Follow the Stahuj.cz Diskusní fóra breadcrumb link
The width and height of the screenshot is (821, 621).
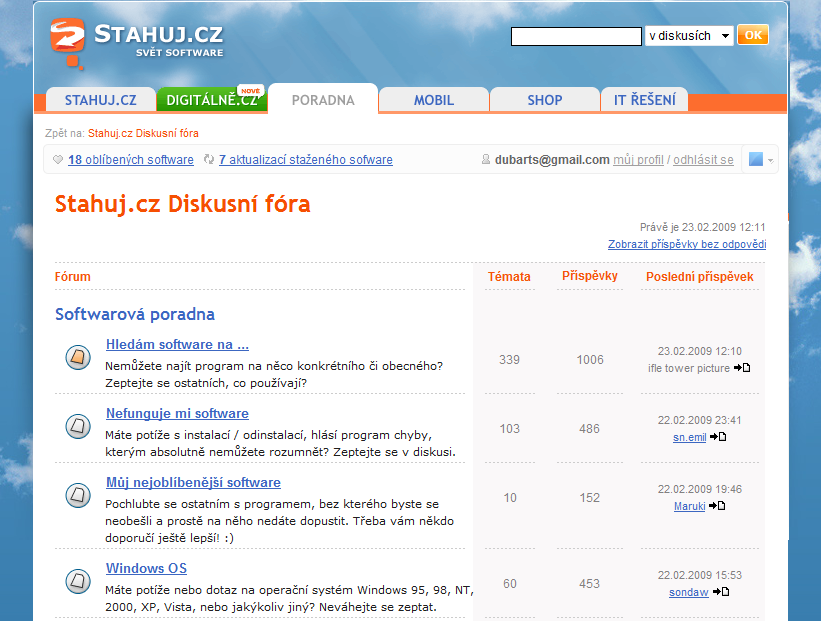(x=143, y=133)
